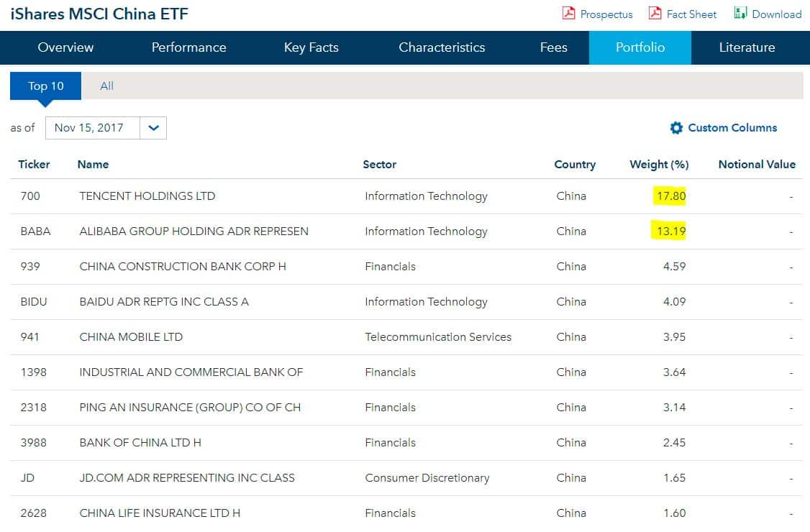Click the BANK OF CHINA LTD H name

[x=140, y=443]
